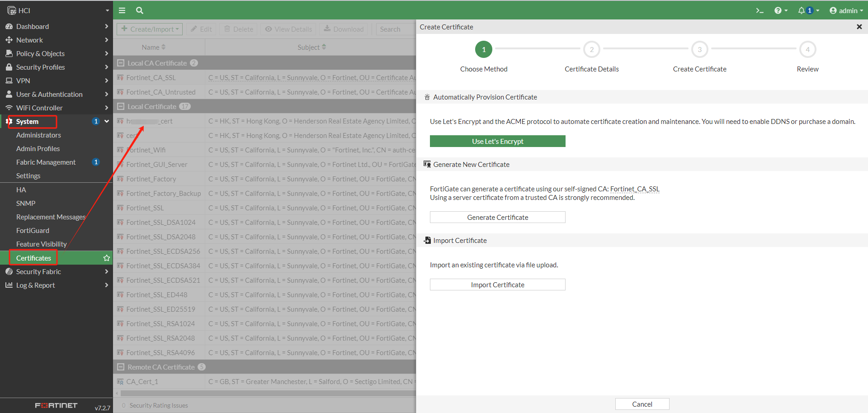Click the Use Let's Encrypt button
This screenshot has width=868, height=413.
(x=497, y=141)
